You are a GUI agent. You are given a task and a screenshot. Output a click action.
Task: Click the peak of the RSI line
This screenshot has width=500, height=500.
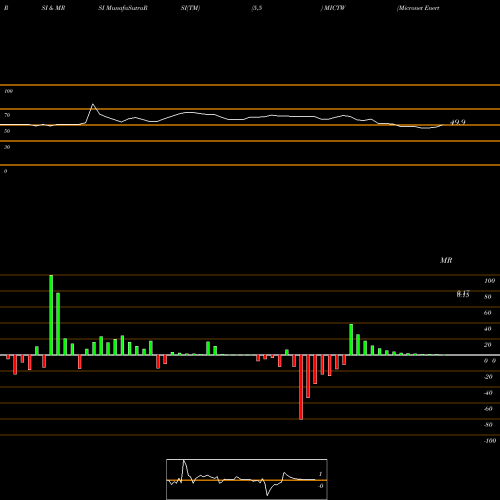[x=93, y=104]
